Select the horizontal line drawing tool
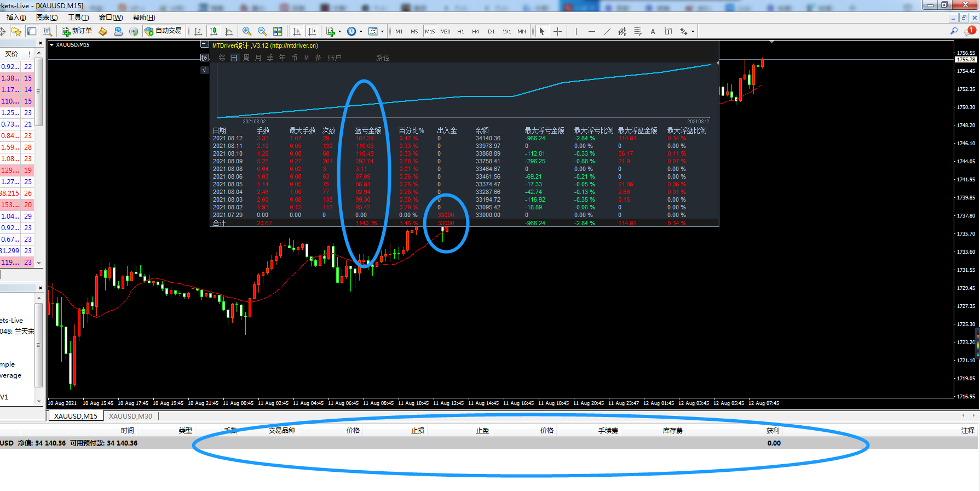Viewport: 980px width, 491px height. tap(591, 31)
